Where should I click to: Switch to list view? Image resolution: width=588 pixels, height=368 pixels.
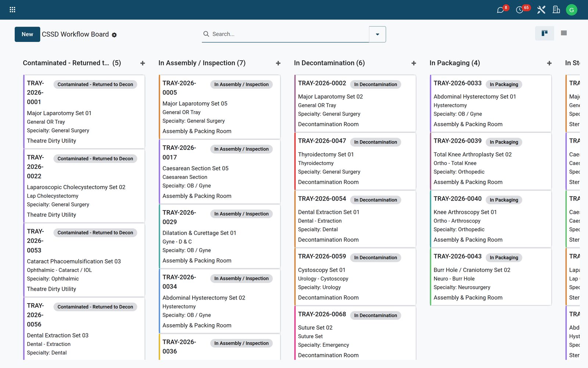[564, 33]
